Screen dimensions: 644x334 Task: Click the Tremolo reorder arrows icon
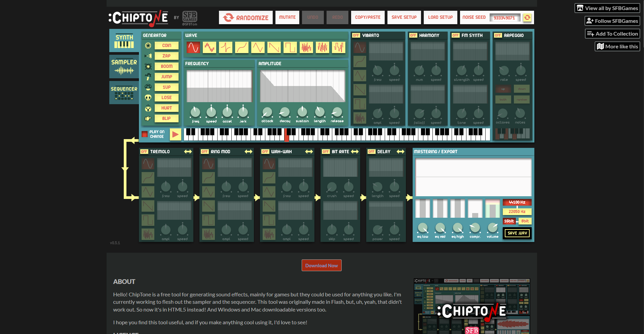188,152
